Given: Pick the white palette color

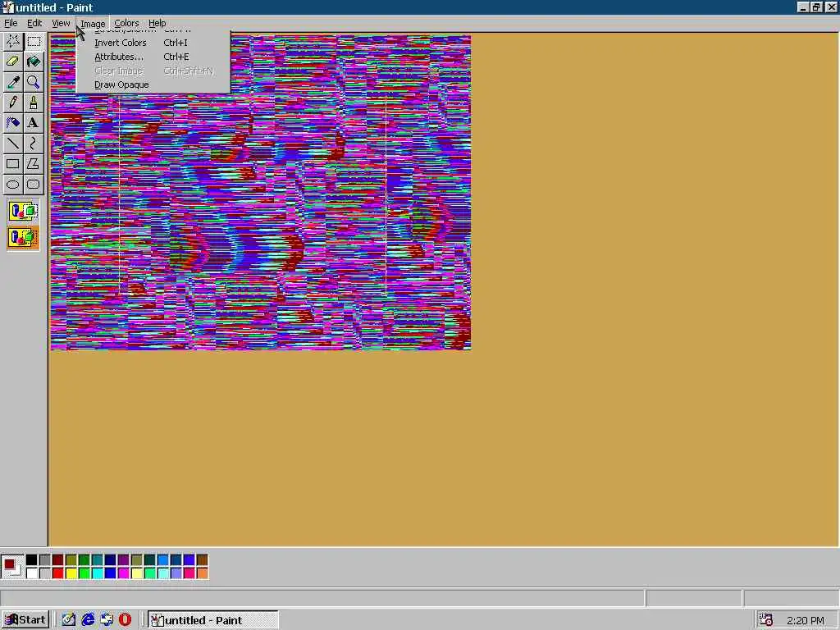Looking at the screenshot, I should [x=32, y=573].
